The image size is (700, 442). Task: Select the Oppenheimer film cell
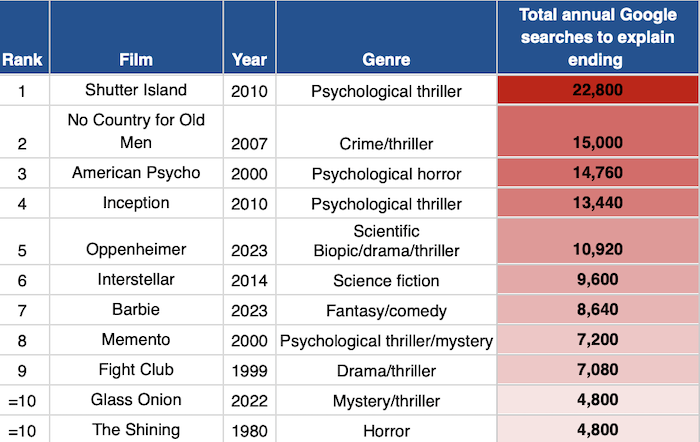click(136, 249)
